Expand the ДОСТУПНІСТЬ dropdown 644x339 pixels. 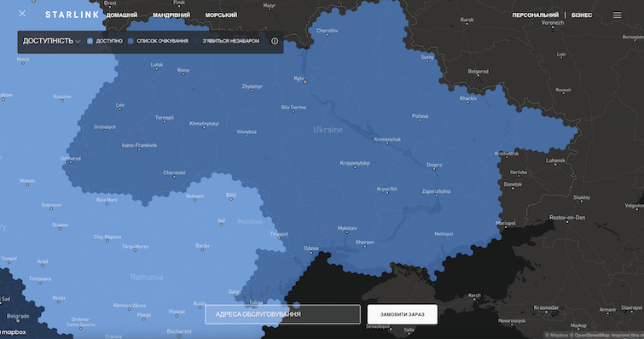51,41
